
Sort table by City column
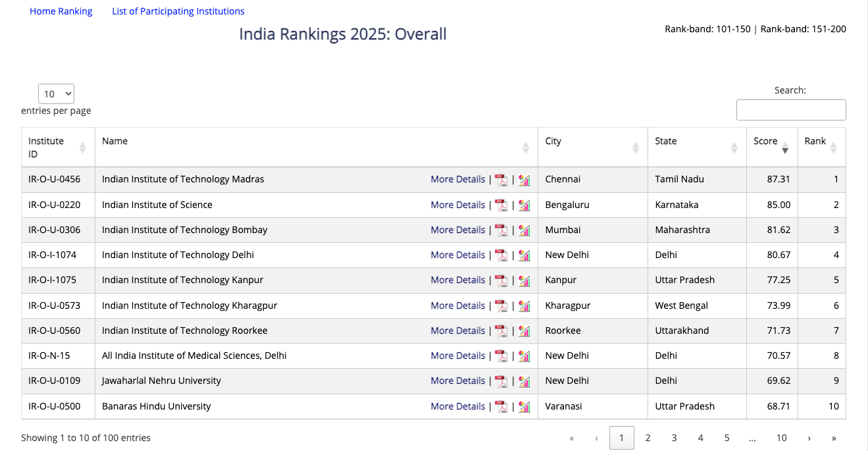593,147
